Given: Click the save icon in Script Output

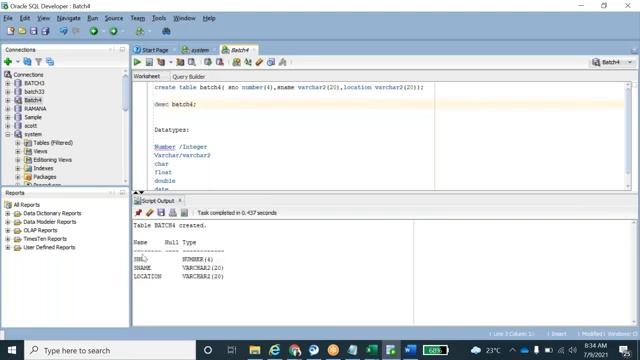Looking at the screenshot, I should pos(161,213).
